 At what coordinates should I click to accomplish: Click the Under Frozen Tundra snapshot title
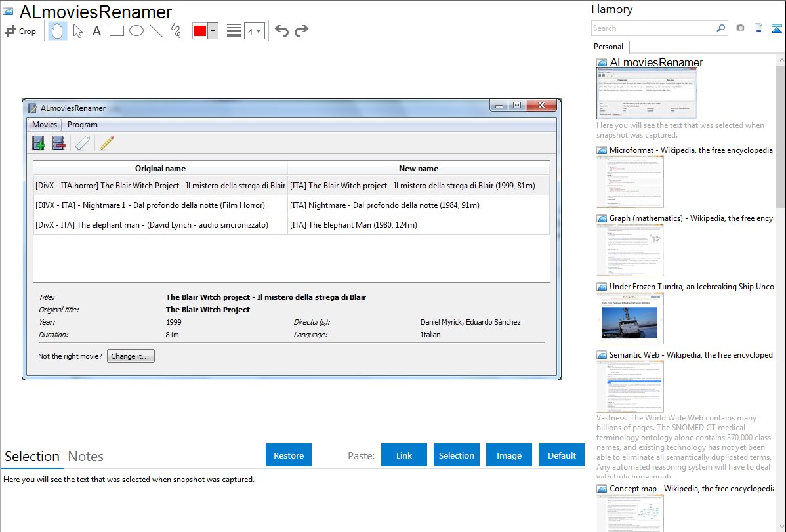[x=692, y=286]
